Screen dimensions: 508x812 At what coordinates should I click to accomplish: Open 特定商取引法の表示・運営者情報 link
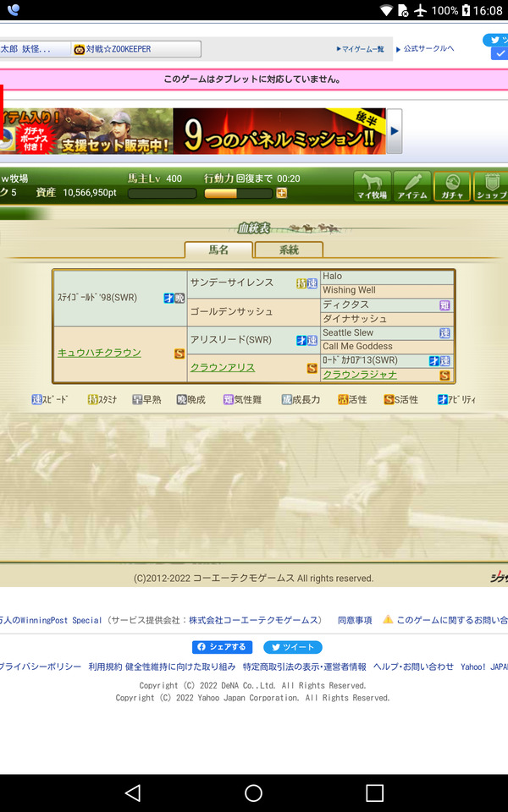pyautogui.click(x=304, y=667)
